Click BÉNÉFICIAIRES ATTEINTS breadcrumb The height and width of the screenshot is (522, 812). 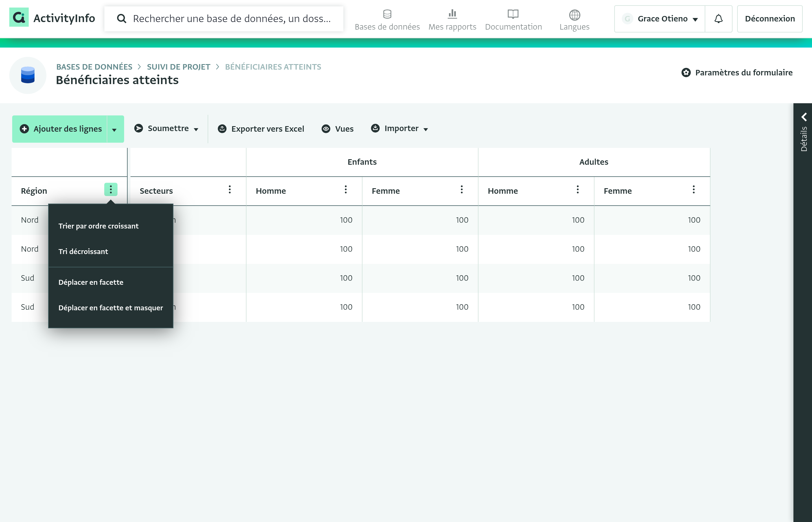(x=273, y=67)
